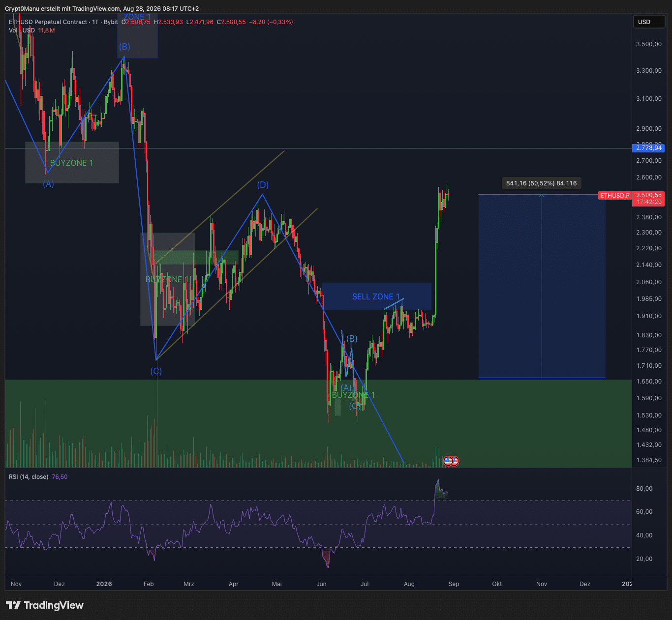Click the 1.530,00 price axis label

(649, 415)
